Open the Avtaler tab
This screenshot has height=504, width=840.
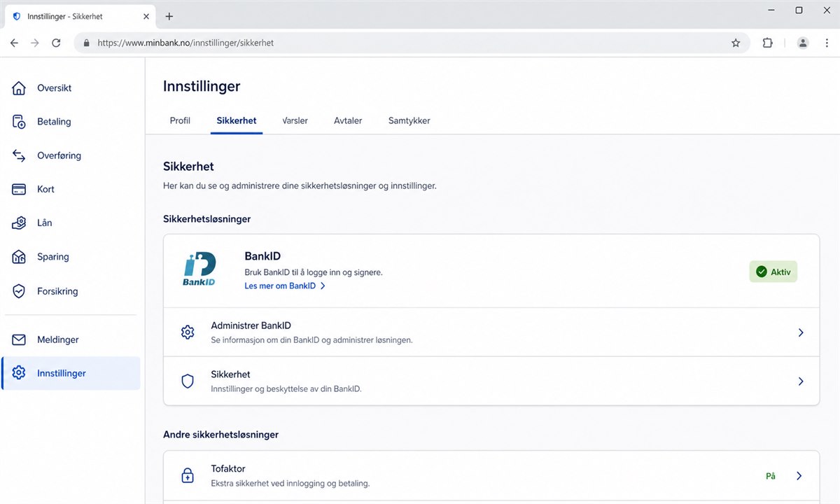348,120
